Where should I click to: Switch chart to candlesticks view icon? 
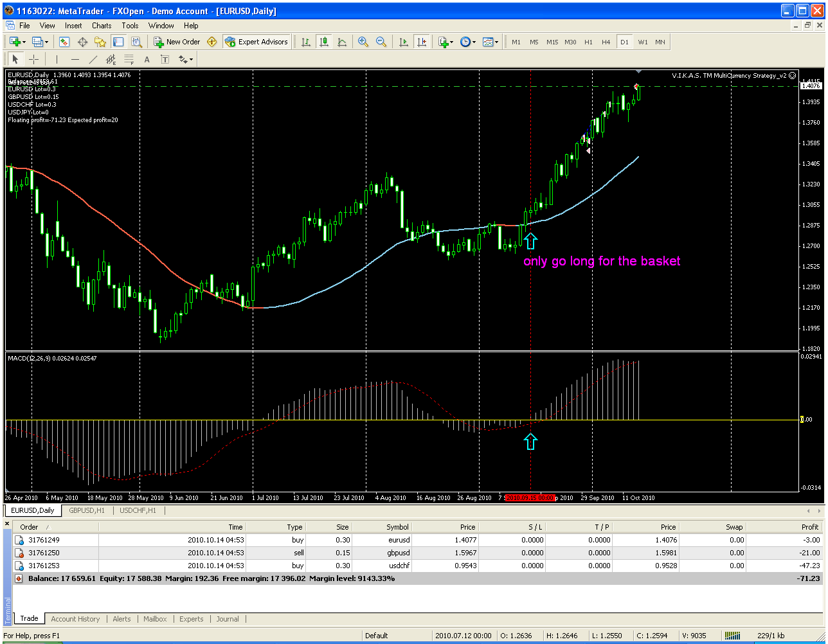324,42
